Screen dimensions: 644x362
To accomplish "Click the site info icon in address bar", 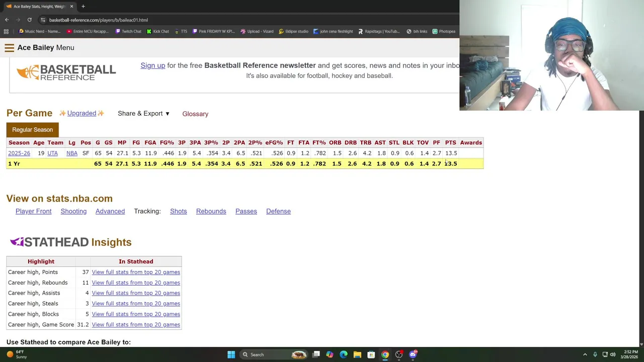I will point(43,20).
